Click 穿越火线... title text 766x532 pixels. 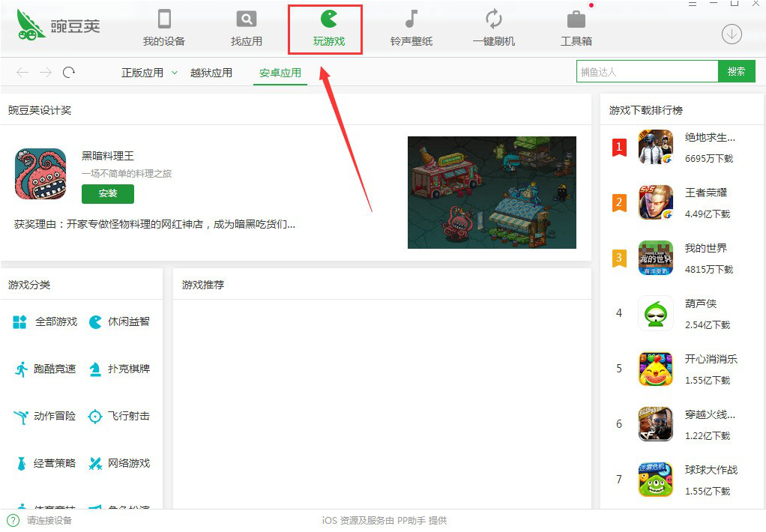coord(710,415)
